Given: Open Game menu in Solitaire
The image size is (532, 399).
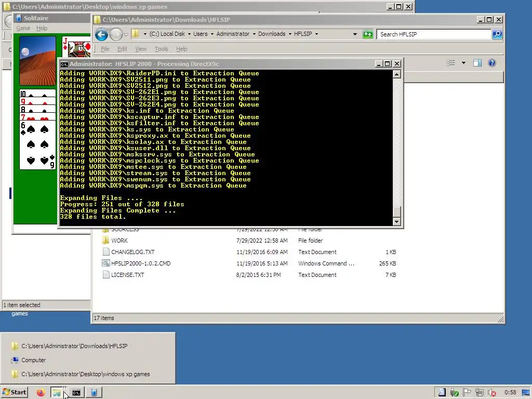Looking at the screenshot, I should [x=23, y=28].
